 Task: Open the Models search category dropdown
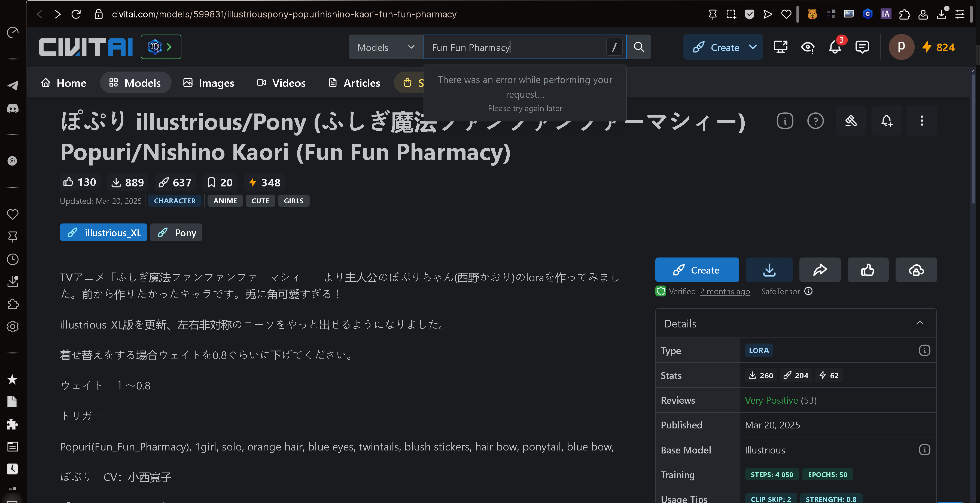tap(385, 47)
